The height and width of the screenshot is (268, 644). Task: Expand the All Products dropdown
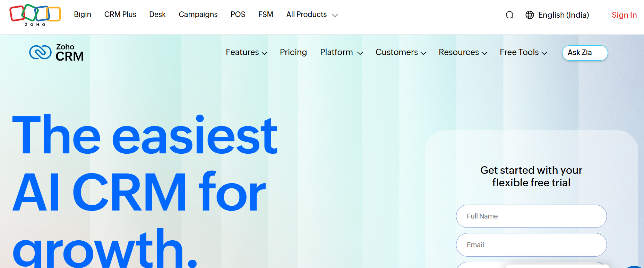click(312, 15)
